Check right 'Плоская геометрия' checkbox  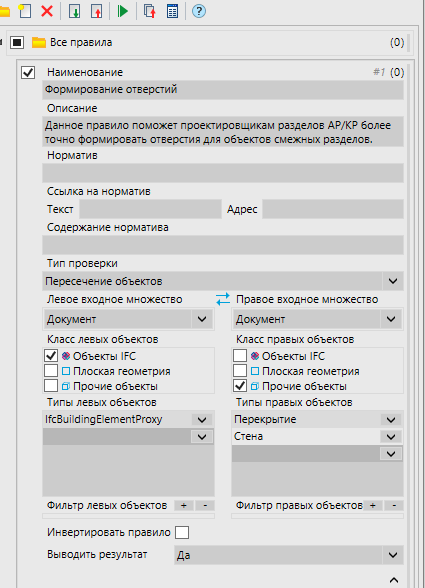(240, 370)
